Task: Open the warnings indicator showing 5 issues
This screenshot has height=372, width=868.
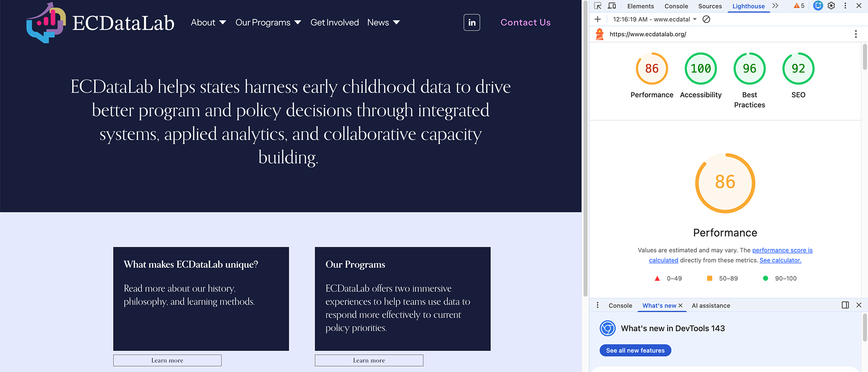Action: tap(799, 6)
